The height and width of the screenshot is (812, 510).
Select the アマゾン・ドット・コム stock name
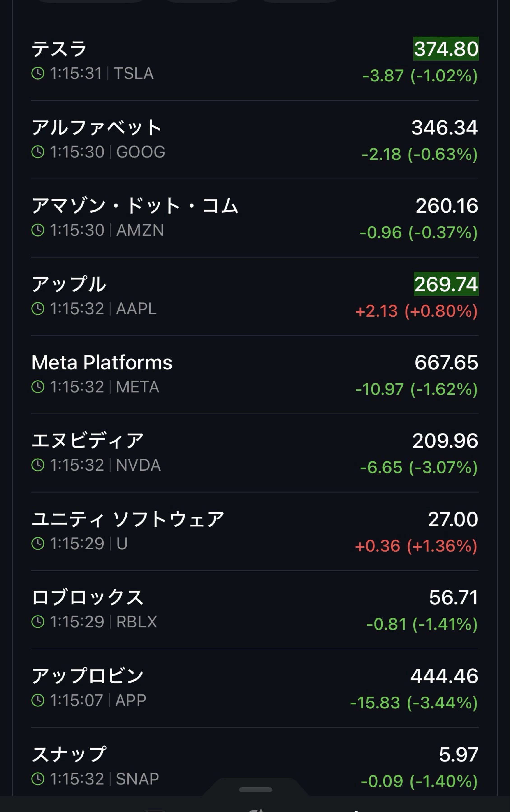click(x=135, y=206)
